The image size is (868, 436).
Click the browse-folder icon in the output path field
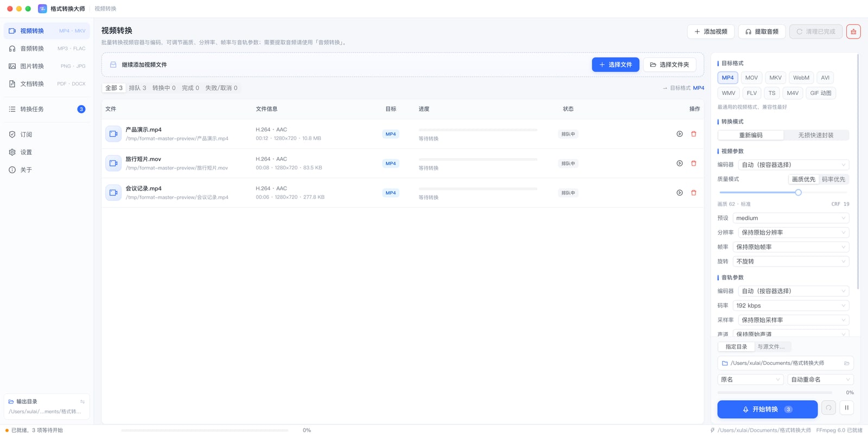[x=846, y=363]
